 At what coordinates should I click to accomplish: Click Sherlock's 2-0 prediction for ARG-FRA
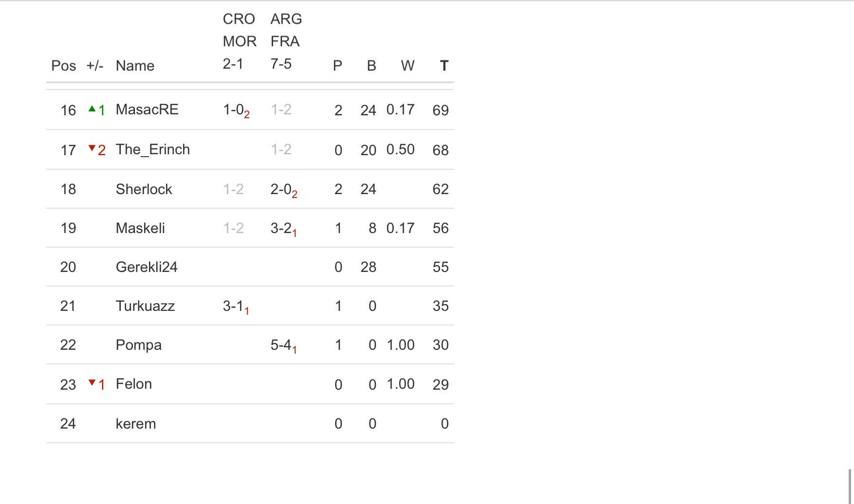283,189
